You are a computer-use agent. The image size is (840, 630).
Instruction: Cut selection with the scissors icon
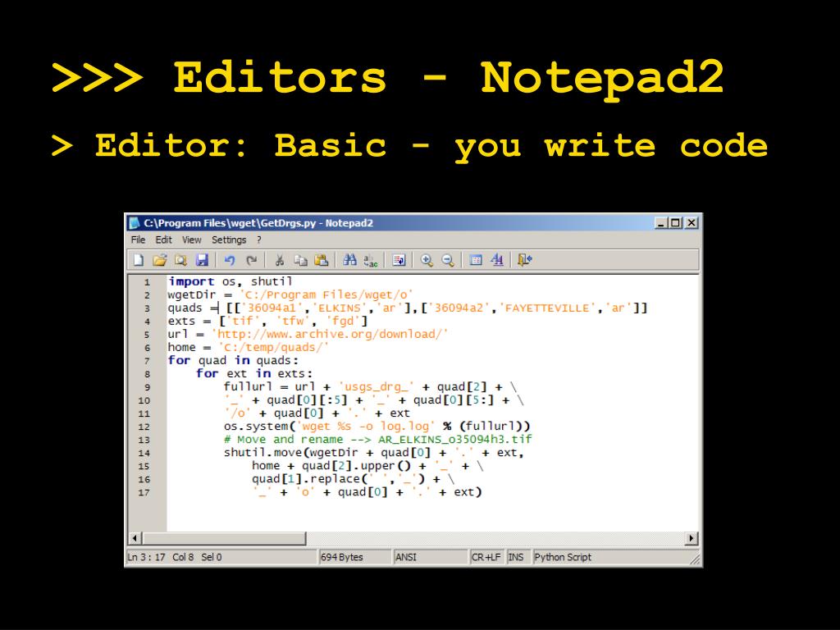tap(279, 260)
